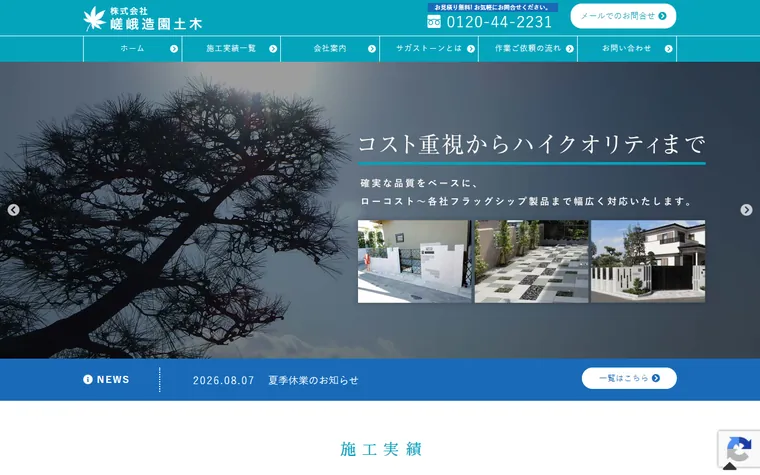Open the 施工実績一覧 menu item
This screenshot has height=475, width=760.
click(231, 48)
